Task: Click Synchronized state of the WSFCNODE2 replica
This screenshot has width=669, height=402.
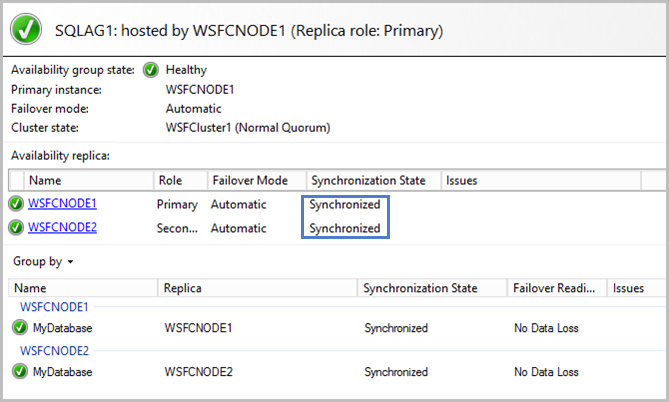Action: [x=345, y=228]
